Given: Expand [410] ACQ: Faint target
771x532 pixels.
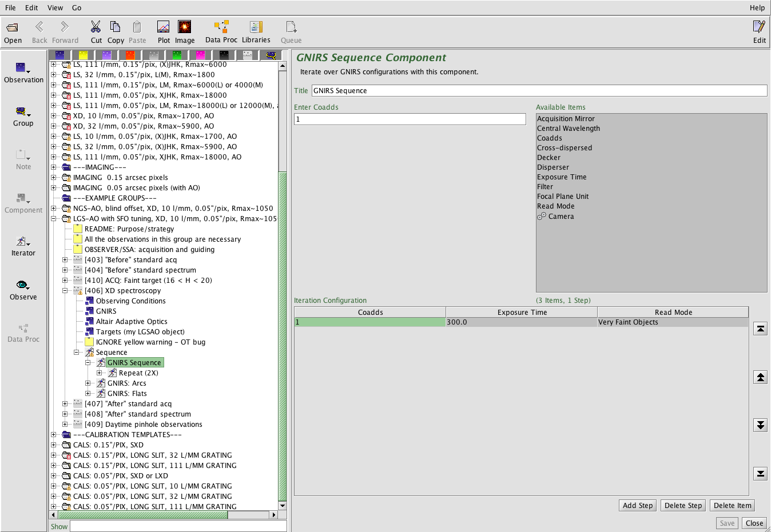Looking at the screenshot, I should (65, 281).
